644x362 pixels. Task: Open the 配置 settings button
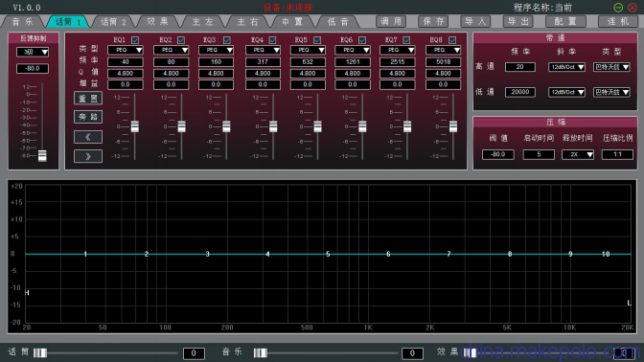coord(565,21)
